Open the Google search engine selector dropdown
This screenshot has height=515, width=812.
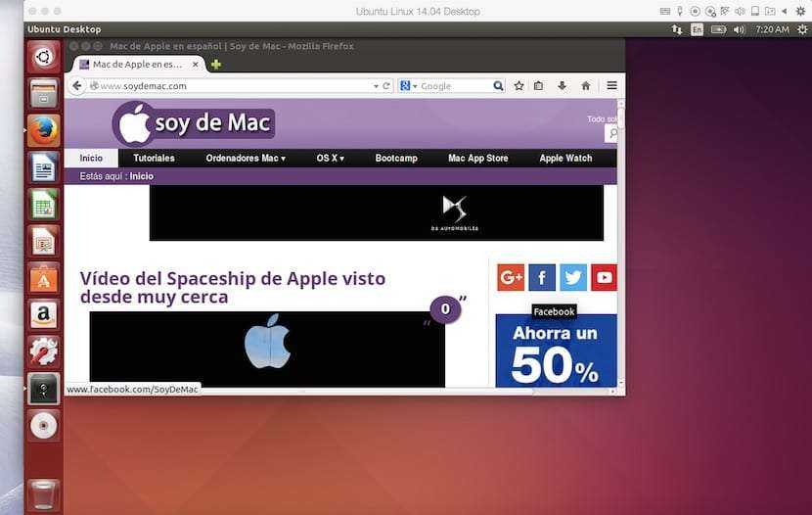(x=409, y=86)
